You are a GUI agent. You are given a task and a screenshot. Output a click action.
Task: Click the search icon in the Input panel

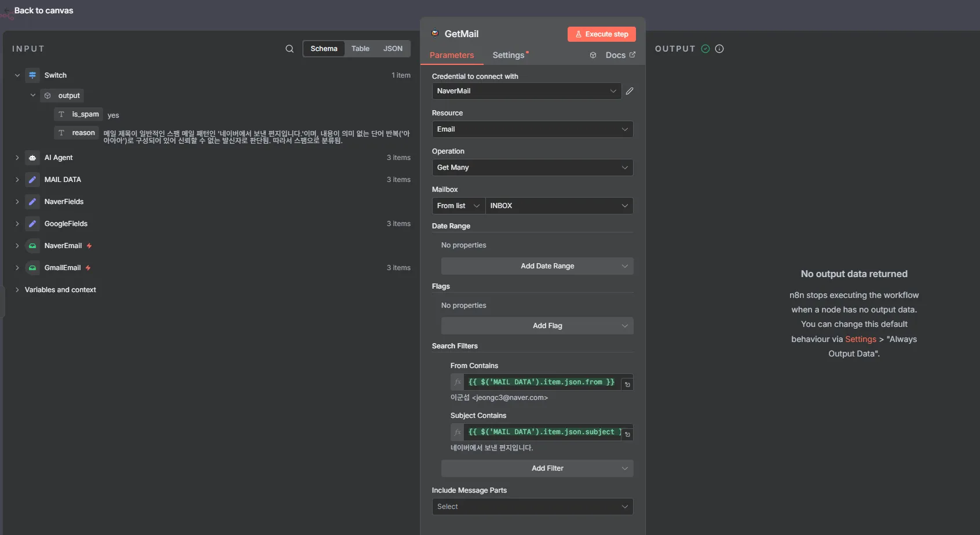[289, 49]
